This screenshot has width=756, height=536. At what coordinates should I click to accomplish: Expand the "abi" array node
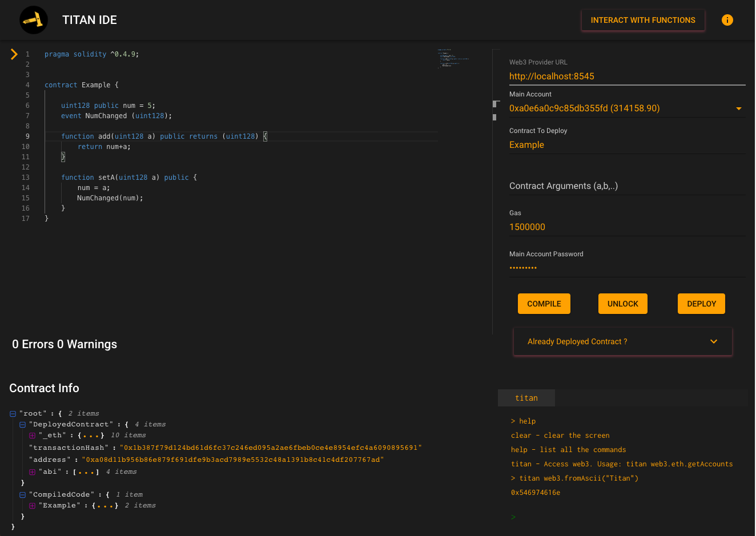coord(33,472)
